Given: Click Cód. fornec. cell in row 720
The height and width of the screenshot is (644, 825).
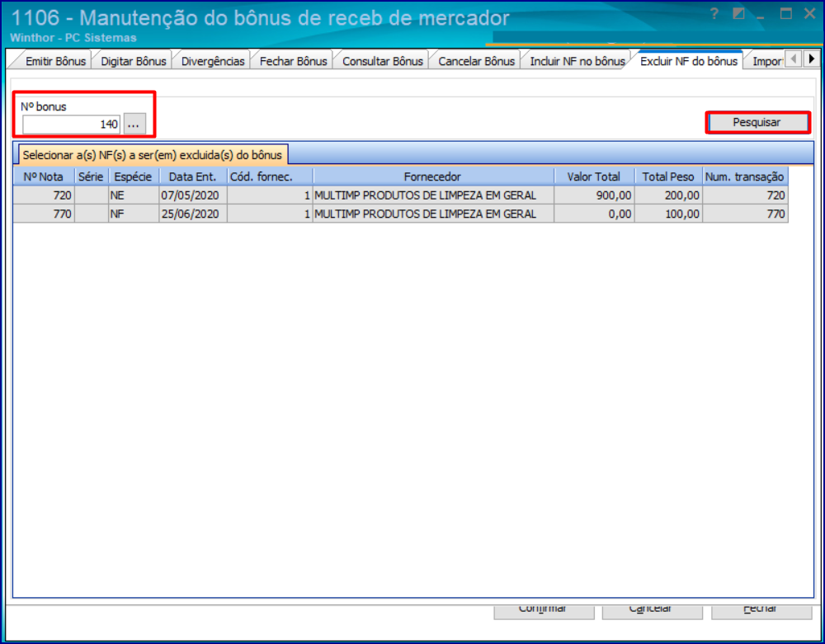Looking at the screenshot, I should 270,195.
